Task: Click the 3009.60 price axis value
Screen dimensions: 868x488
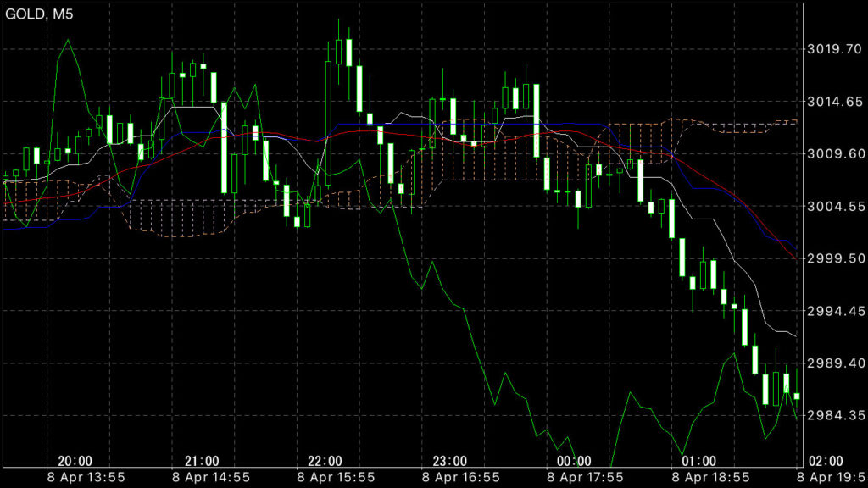Action: click(834, 154)
